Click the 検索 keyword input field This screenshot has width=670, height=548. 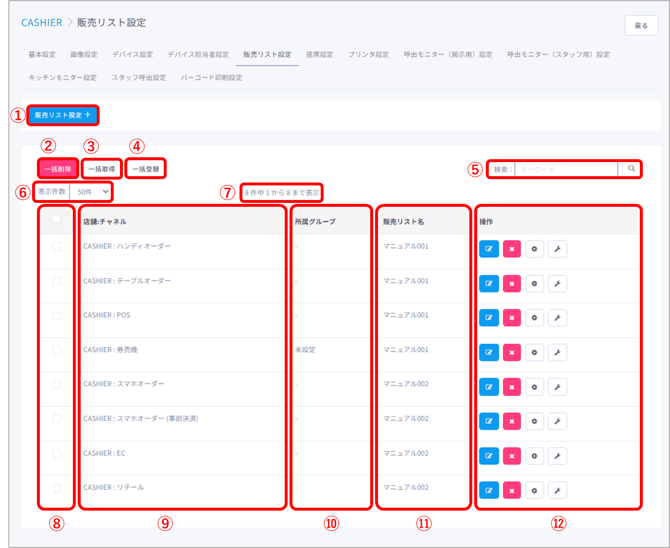click(567, 169)
